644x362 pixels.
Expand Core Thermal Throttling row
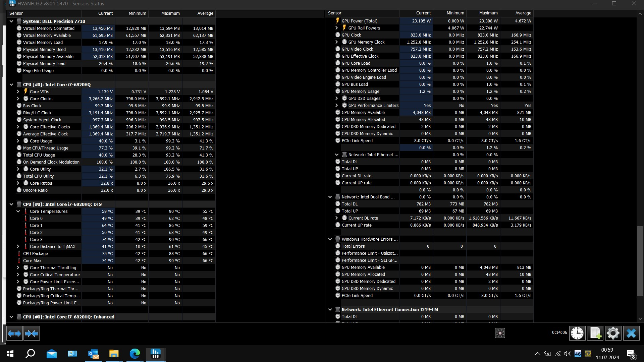click(18, 267)
